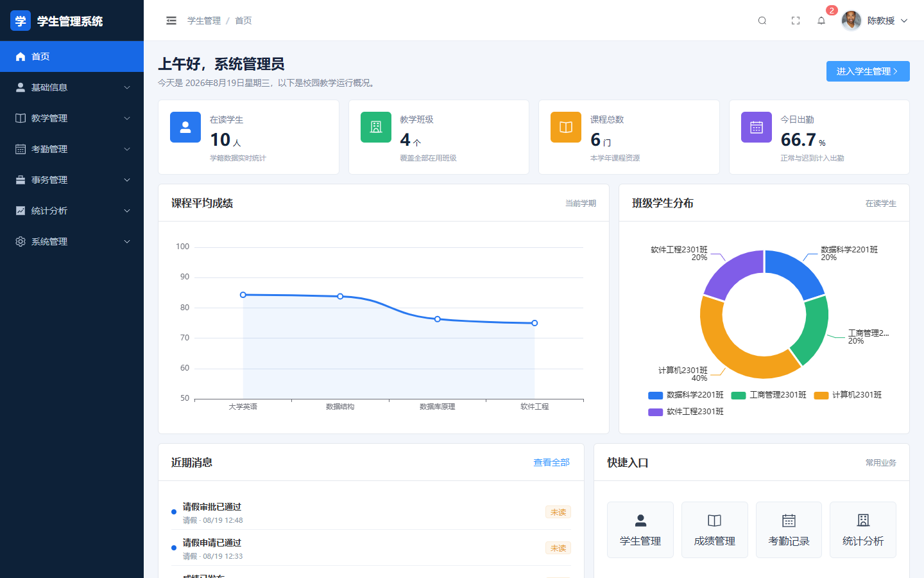
Task: Open the 陈教授 user dropdown
Action: (875, 21)
